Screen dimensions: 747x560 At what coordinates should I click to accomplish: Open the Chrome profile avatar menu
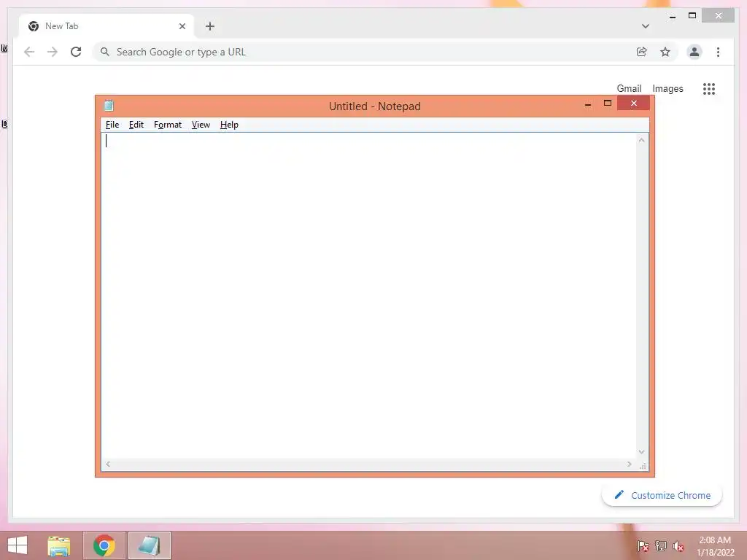[x=694, y=52]
